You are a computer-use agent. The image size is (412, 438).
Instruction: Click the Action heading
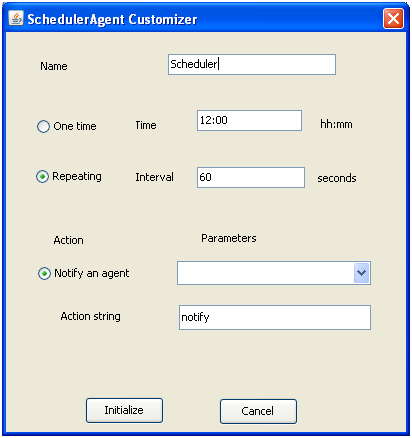(69, 240)
